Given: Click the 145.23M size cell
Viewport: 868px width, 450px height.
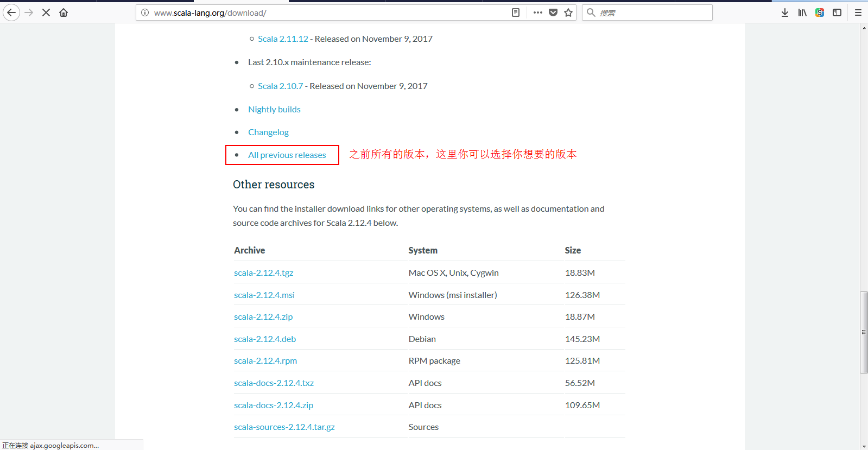Looking at the screenshot, I should coord(582,339).
